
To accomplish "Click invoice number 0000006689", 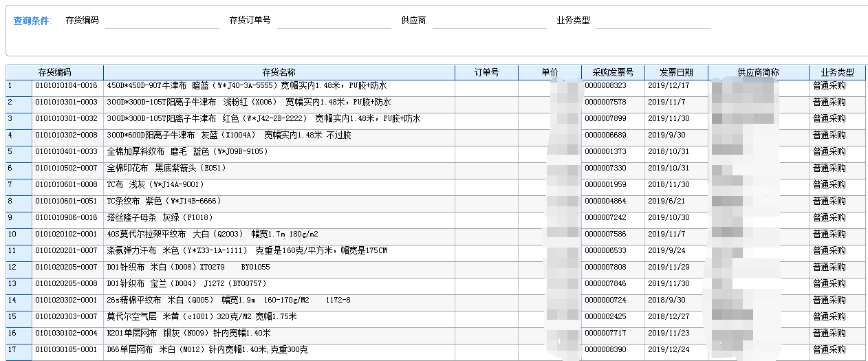I will click(605, 135).
